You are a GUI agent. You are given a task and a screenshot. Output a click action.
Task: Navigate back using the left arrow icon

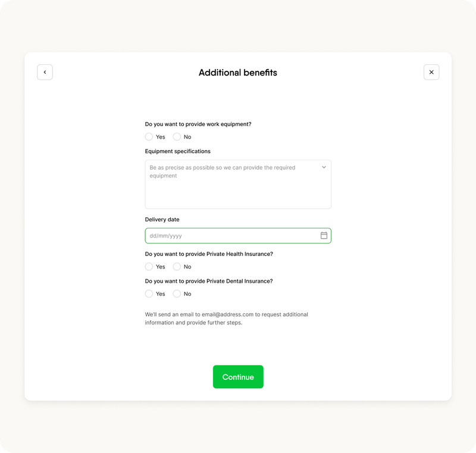(x=45, y=71)
